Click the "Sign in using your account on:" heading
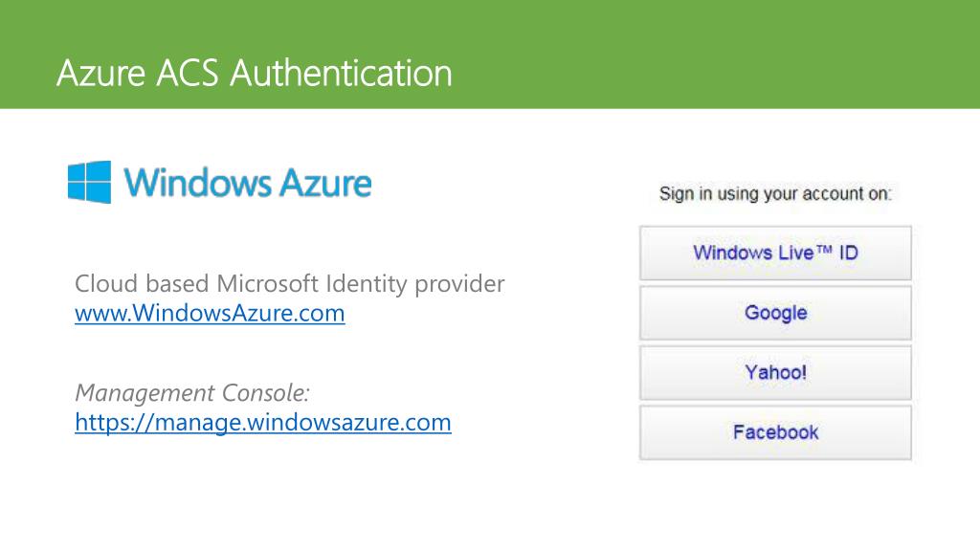 pos(775,194)
